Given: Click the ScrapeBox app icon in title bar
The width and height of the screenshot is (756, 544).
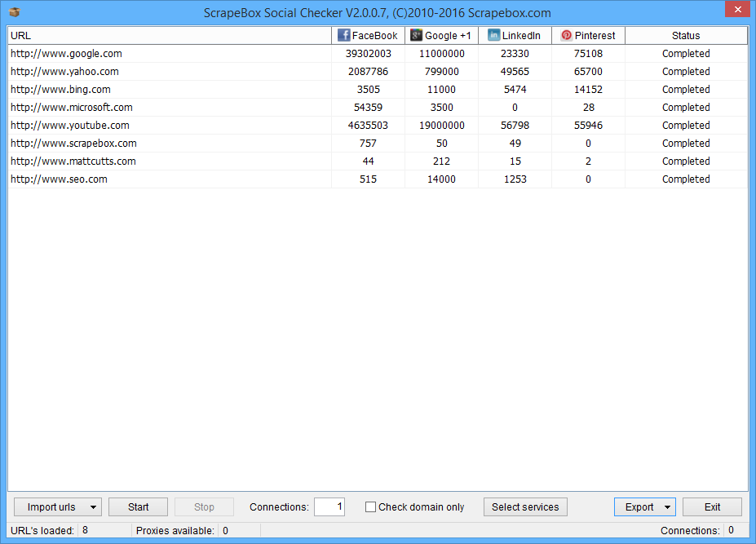Looking at the screenshot, I should (14, 12).
